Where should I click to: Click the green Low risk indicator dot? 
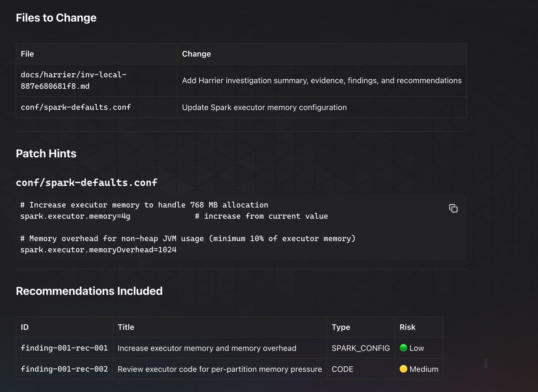[x=403, y=348]
